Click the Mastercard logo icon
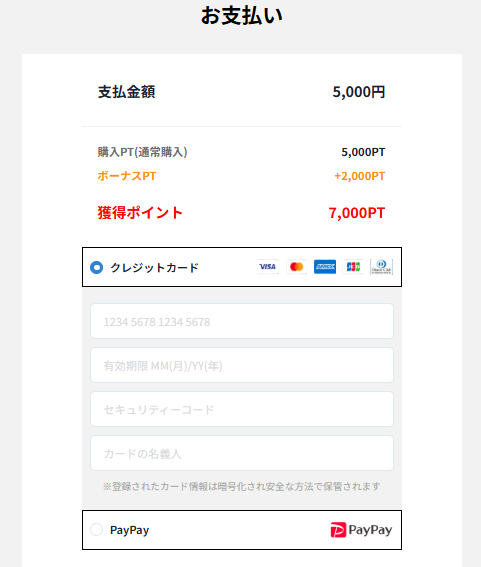 297,267
